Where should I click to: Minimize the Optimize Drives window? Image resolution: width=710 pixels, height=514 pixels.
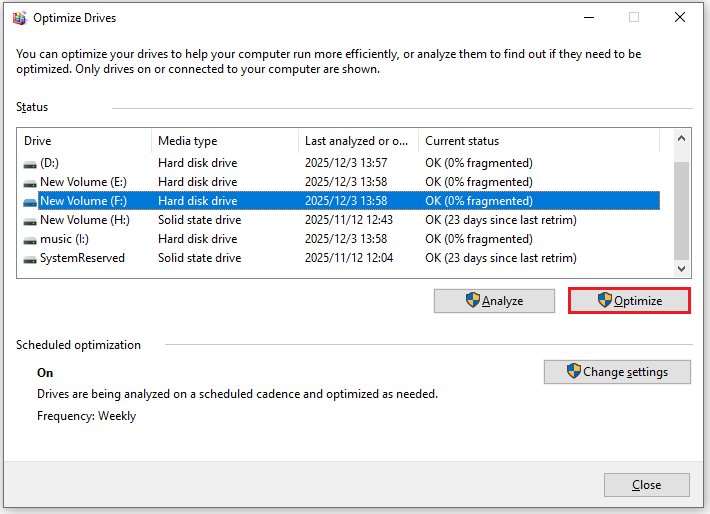click(589, 18)
